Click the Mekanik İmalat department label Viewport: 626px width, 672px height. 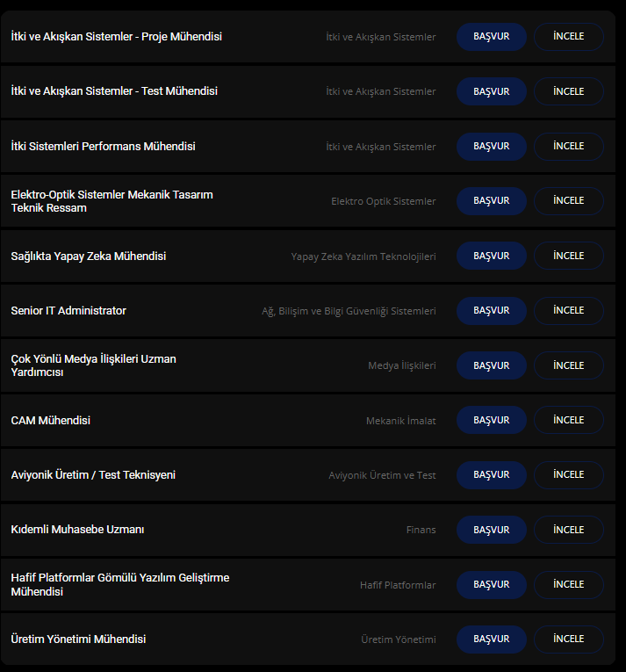click(x=400, y=421)
